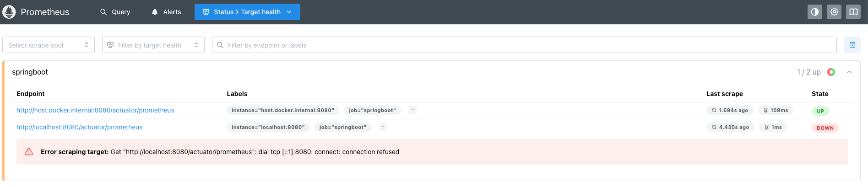Viewport: 868px width, 187px height.
Task: Click the bell icon beside Alerts
Action: pos(155,12)
